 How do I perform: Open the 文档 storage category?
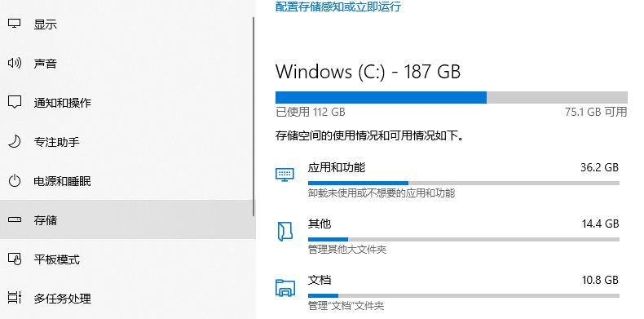[x=449, y=293]
